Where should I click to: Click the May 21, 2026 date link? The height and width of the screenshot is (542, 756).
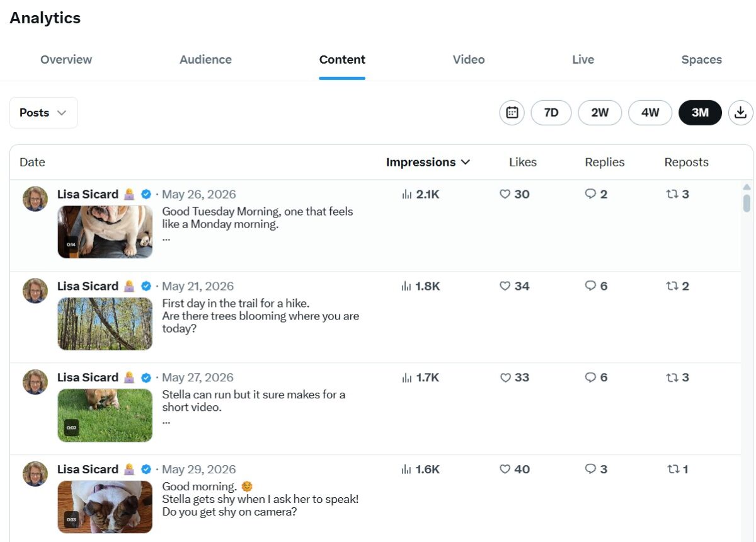click(x=198, y=287)
